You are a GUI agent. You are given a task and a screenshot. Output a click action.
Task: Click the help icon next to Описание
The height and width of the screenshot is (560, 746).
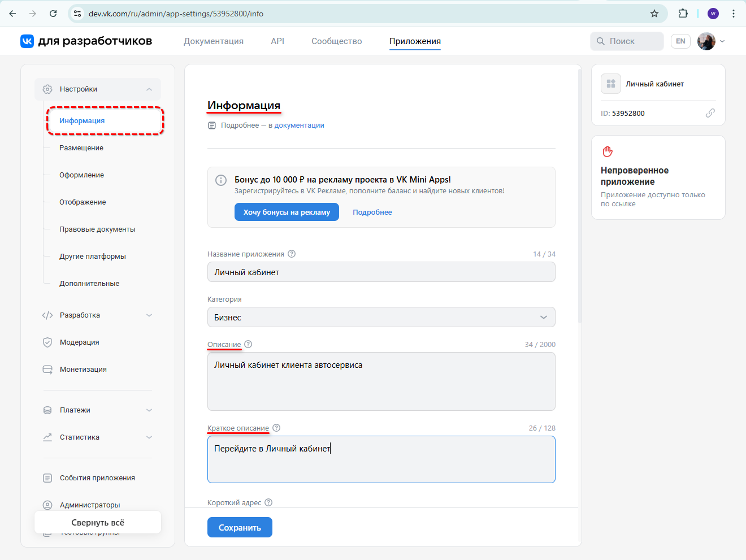(x=247, y=344)
